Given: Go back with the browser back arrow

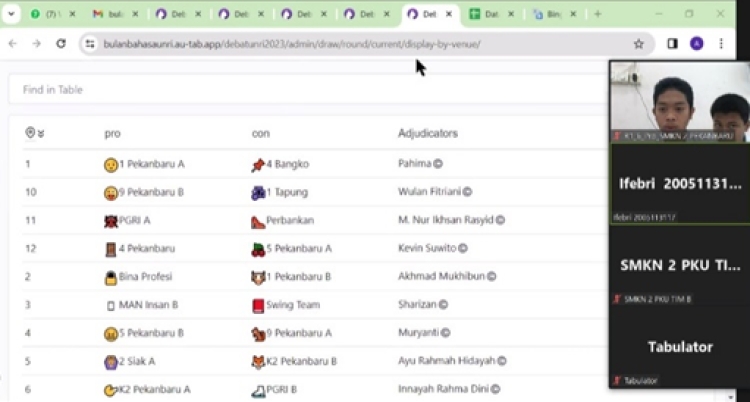Looking at the screenshot, I should pos(13,44).
